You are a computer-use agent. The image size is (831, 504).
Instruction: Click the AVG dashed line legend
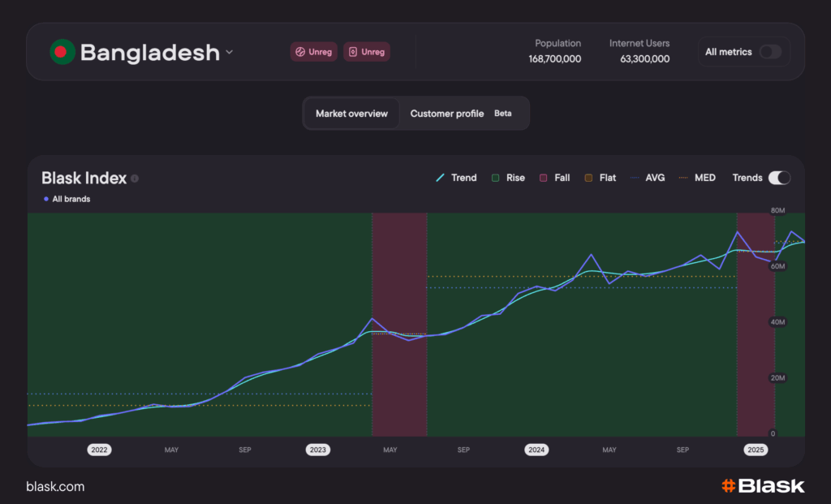coord(635,178)
